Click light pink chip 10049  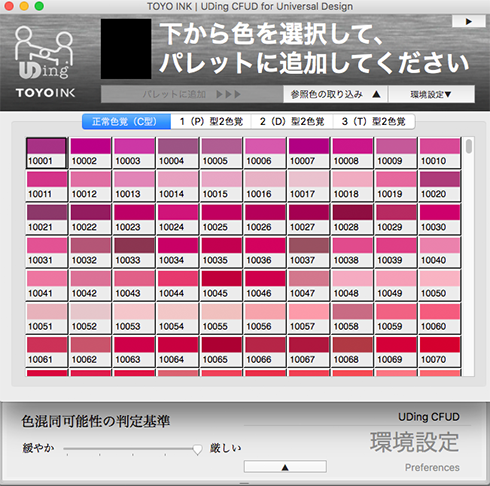pos(396,285)
